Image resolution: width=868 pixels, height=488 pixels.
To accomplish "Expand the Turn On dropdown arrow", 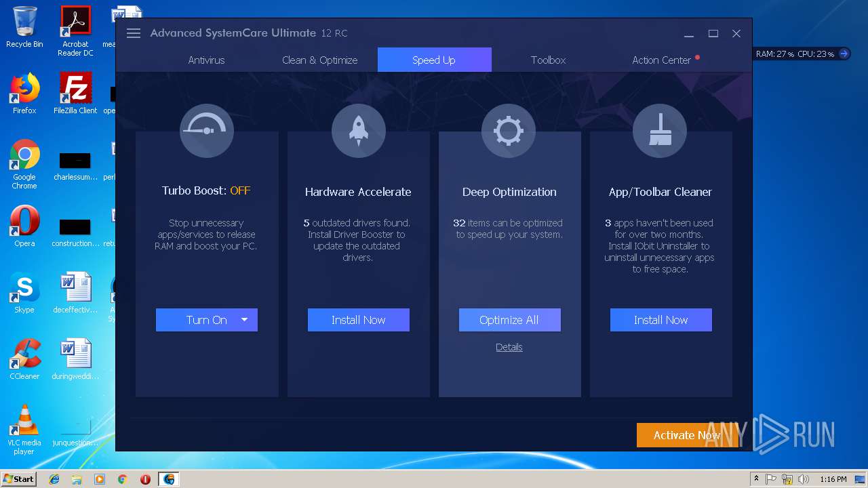I will point(245,320).
